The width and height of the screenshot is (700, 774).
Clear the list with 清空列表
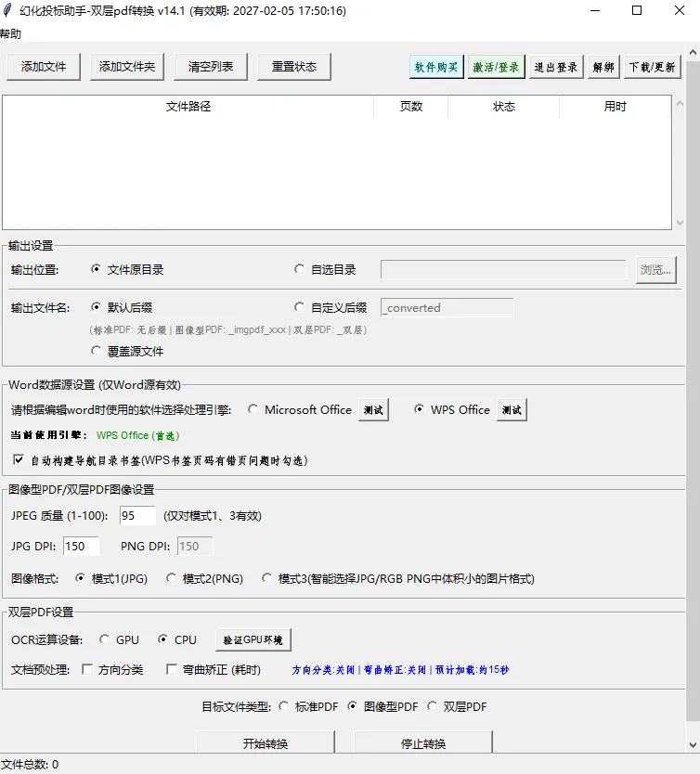[211, 67]
